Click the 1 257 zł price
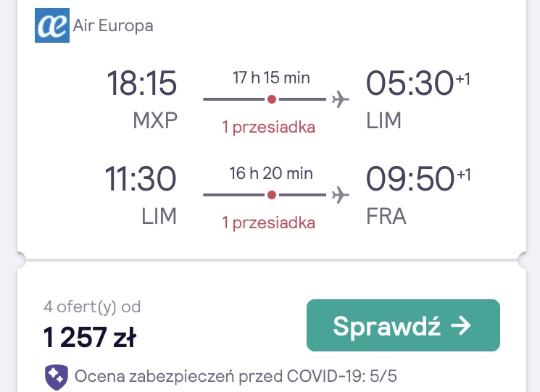 (x=90, y=337)
